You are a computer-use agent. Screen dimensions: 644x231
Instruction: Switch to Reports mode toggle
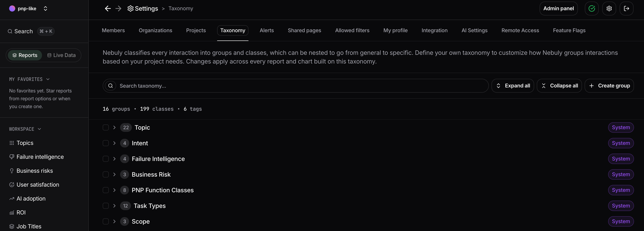(25, 55)
